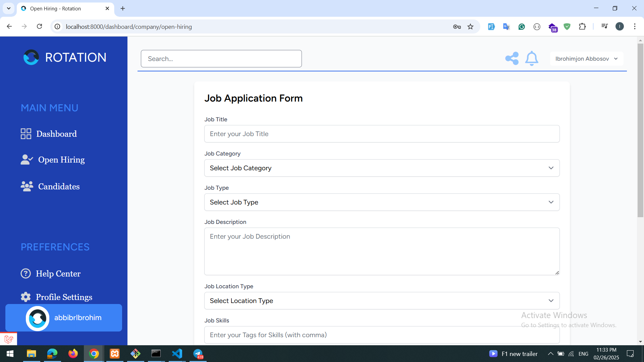Open the tab search dropdown arrow

9,8
